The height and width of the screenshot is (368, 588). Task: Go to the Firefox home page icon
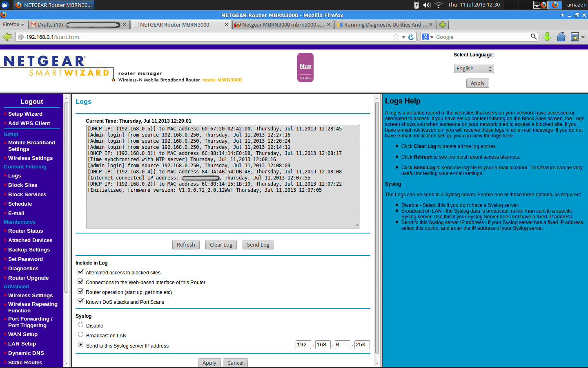point(561,37)
